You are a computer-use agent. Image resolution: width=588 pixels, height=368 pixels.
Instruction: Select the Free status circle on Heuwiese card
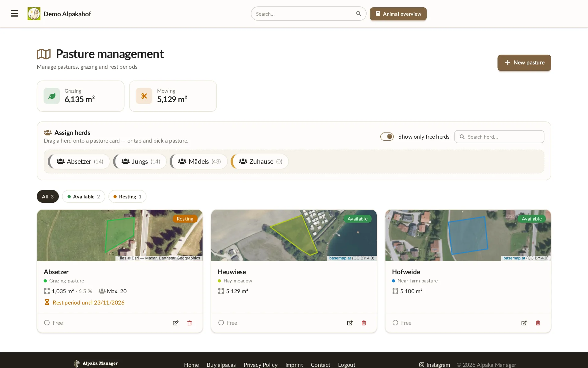point(221,323)
